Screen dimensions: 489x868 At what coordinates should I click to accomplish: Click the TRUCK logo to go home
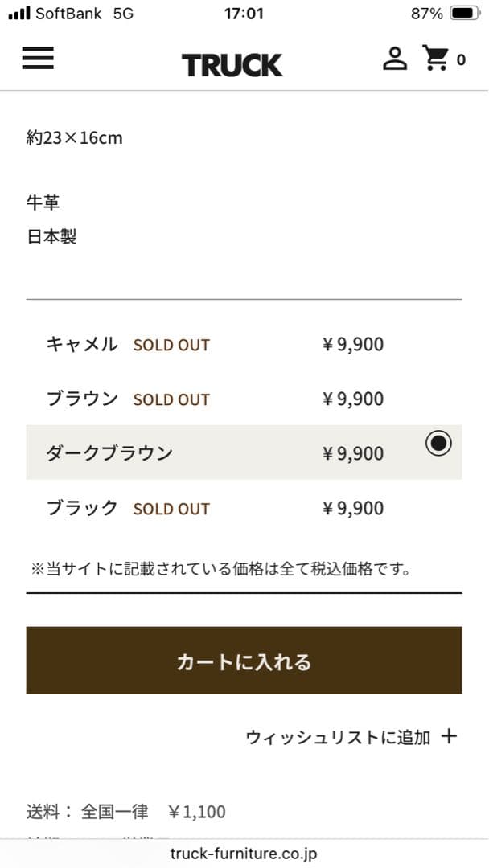click(x=232, y=63)
